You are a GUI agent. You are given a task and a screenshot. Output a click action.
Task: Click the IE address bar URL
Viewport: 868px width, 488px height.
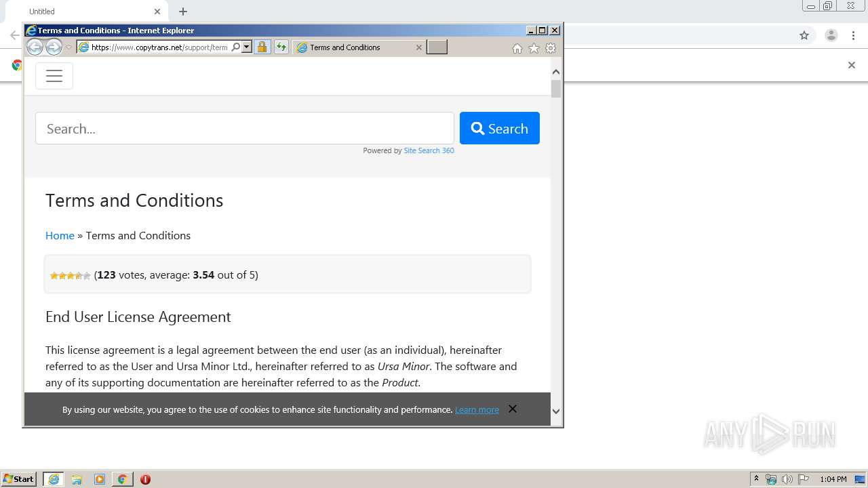click(x=160, y=47)
